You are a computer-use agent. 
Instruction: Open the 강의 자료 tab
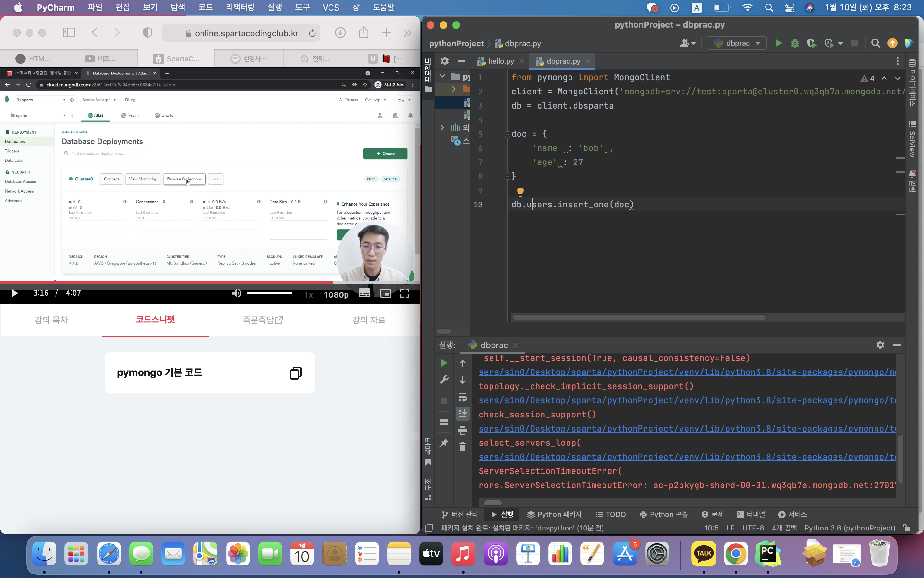point(368,320)
